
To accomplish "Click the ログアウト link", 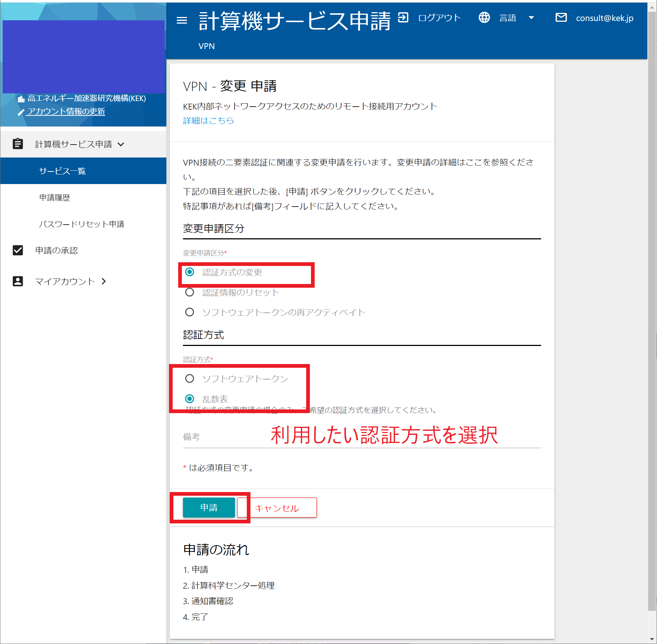I will click(x=439, y=18).
